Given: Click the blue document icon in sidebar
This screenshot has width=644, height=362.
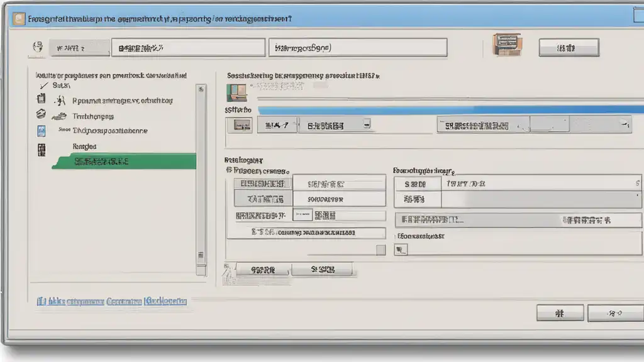Looking at the screenshot, I should (42, 131).
